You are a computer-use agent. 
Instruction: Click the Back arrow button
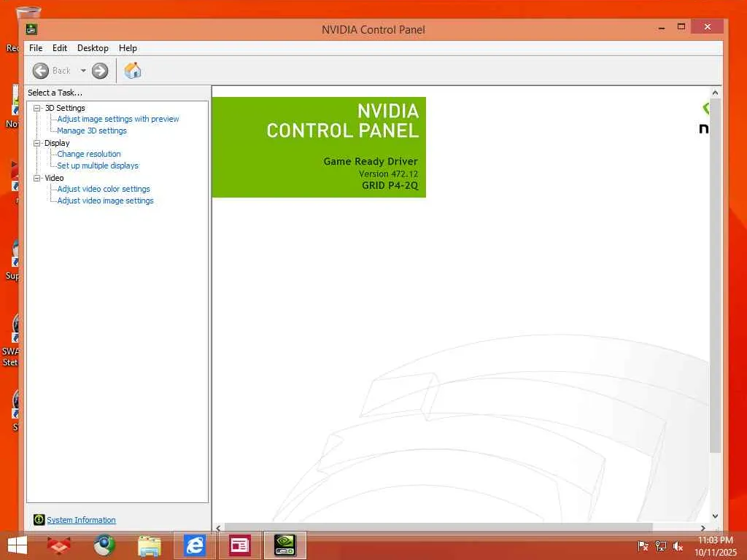41,71
